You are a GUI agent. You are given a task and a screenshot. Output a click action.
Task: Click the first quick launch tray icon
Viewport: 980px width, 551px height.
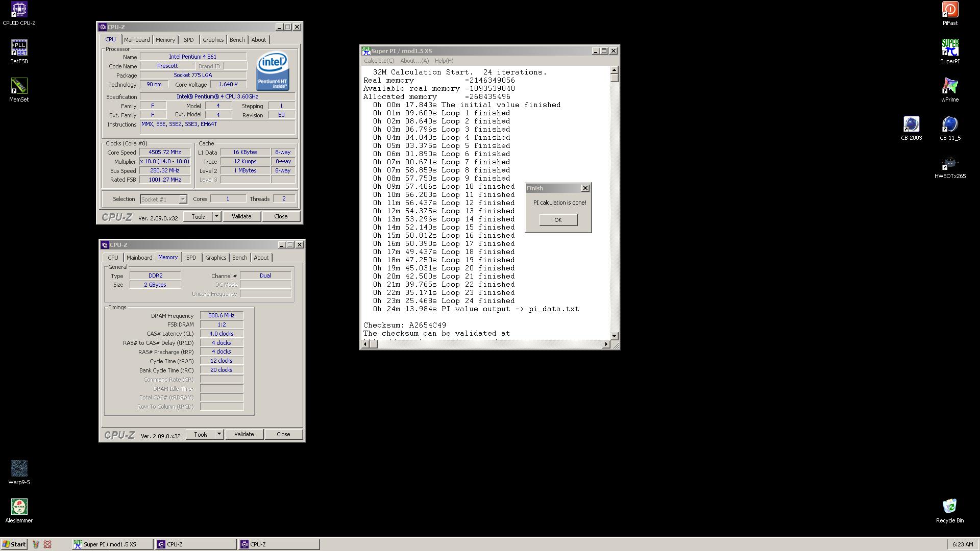click(x=36, y=544)
